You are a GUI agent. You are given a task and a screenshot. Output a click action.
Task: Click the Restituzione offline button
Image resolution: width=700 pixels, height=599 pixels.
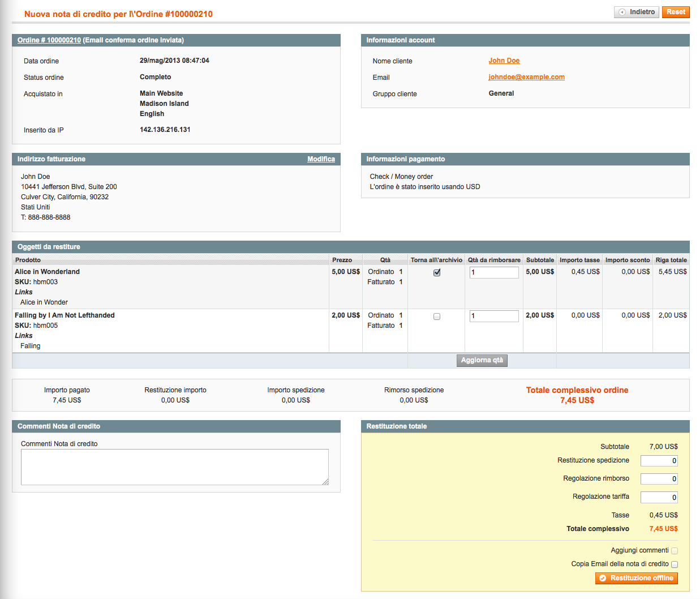(636, 578)
